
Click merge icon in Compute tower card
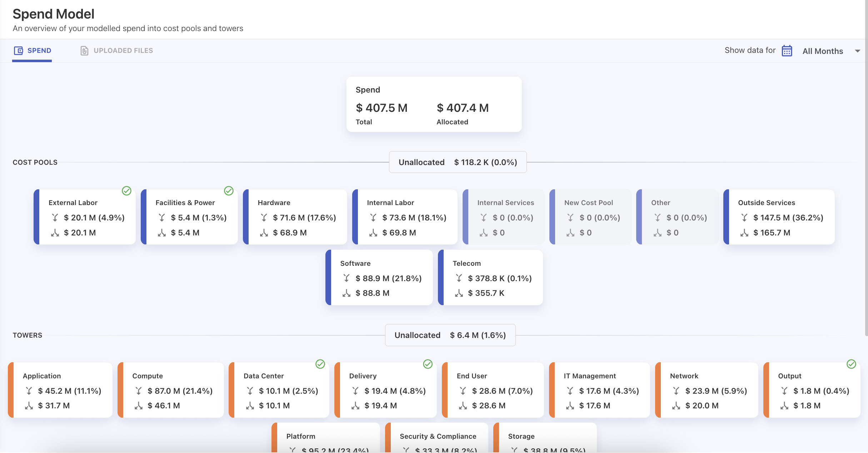point(139,391)
